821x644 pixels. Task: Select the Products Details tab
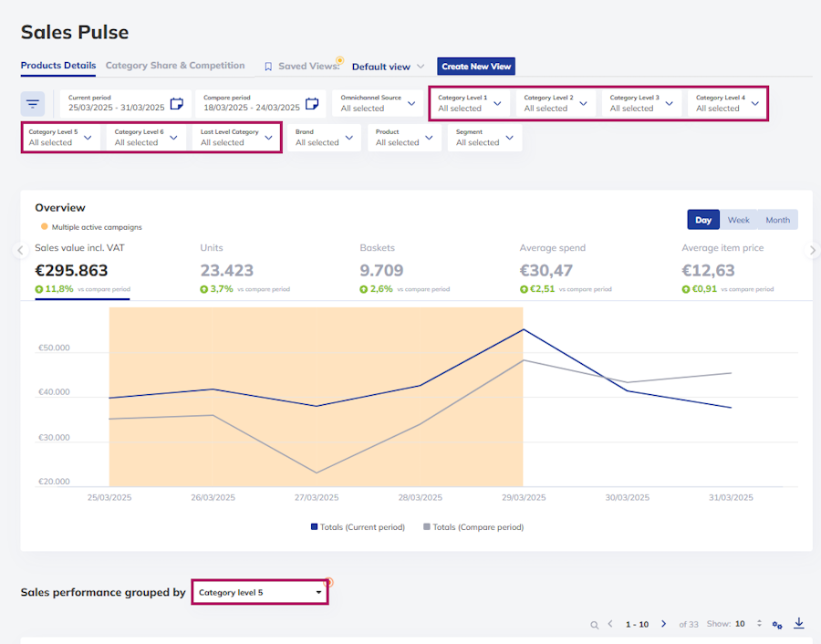(58, 66)
